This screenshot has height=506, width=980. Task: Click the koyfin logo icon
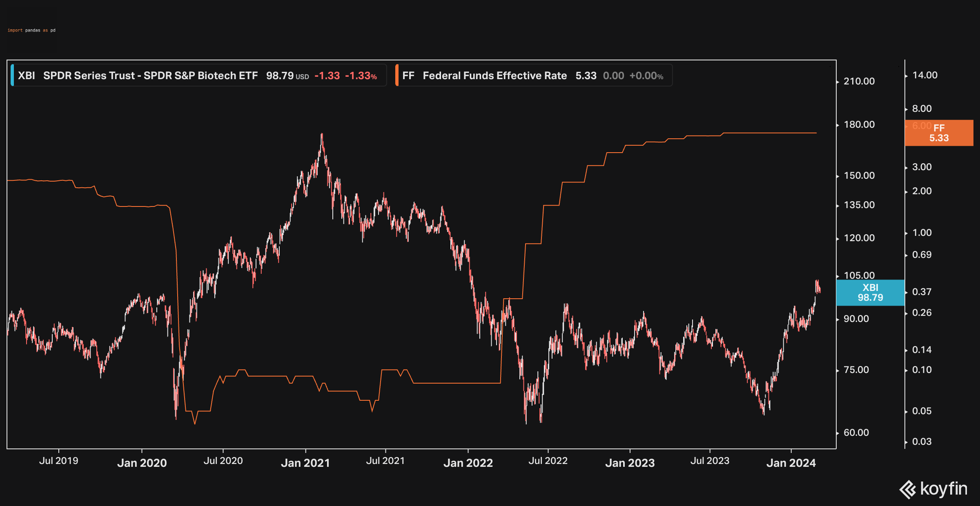(908, 489)
